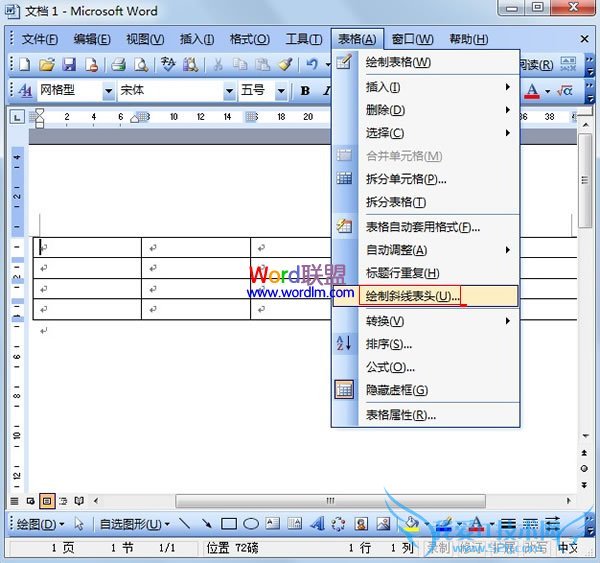Choose 拆分表格(T) menu item
The height and width of the screenshot is (563, 600).
click(426, 202)
